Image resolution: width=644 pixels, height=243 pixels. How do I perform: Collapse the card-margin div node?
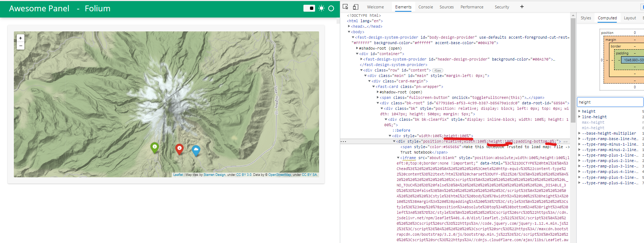[369, 81]
